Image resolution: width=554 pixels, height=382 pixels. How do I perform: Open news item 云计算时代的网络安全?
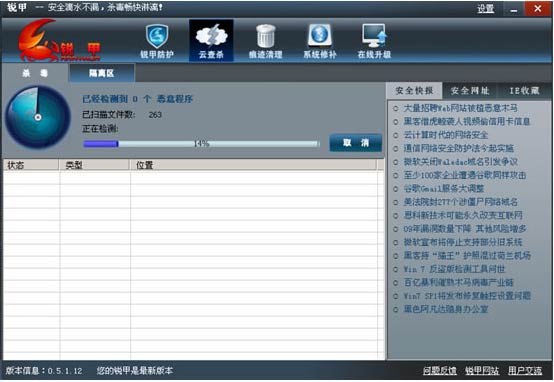(446, 135)
